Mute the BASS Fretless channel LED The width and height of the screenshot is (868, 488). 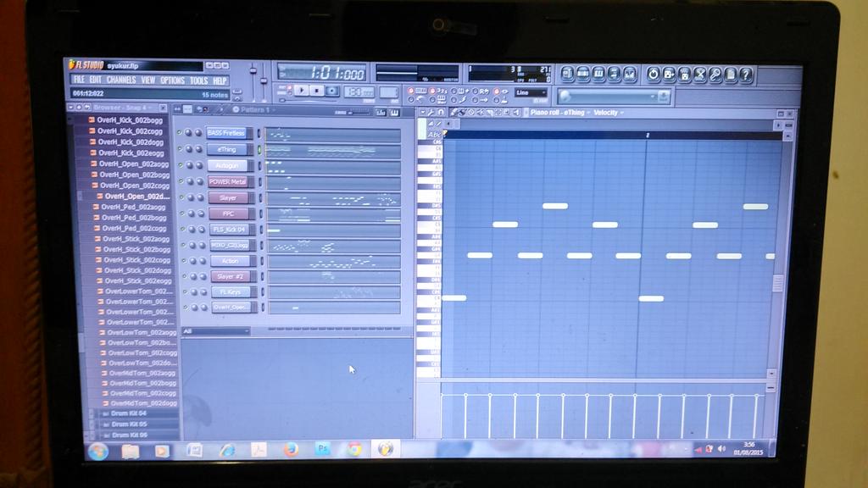tap(179, 133)
